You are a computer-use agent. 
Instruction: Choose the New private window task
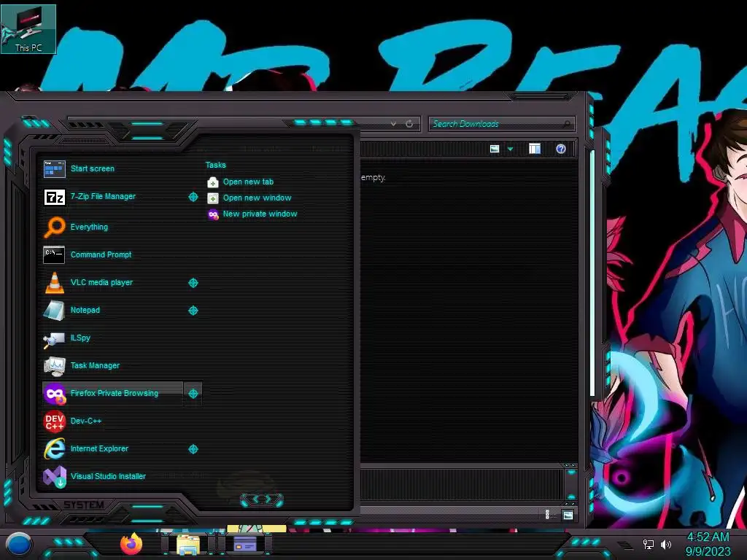252,214
